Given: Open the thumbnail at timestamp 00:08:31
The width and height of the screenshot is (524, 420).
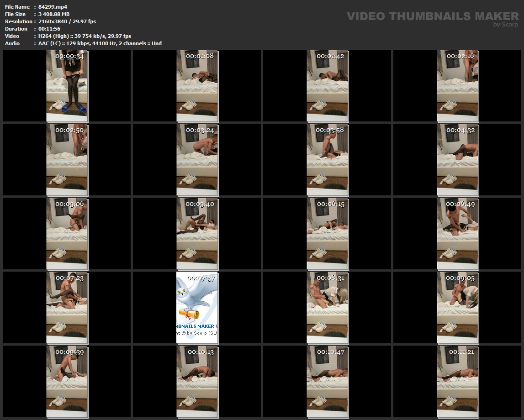Looking at the screenshot, I should tap(327, 308).
